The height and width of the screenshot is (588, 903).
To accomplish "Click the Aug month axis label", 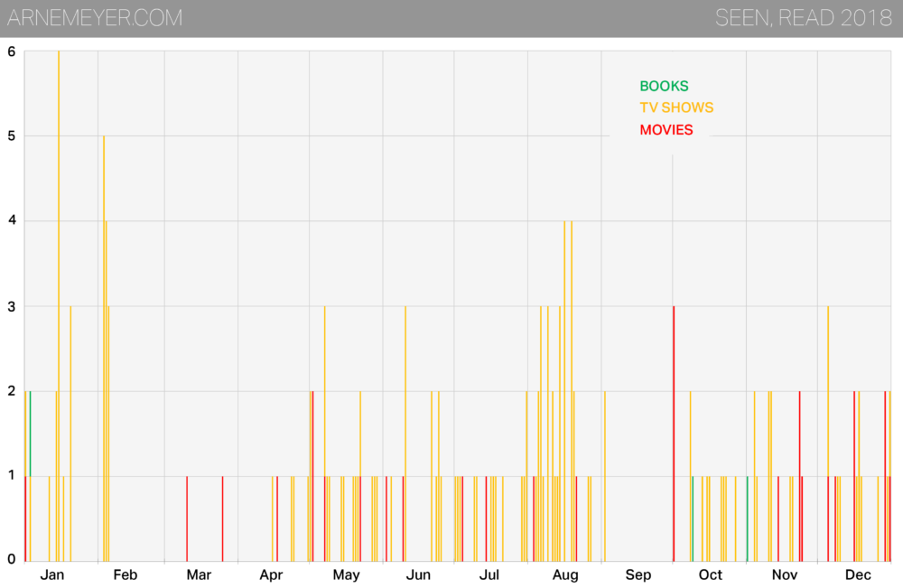I will [x=565, y=574].
